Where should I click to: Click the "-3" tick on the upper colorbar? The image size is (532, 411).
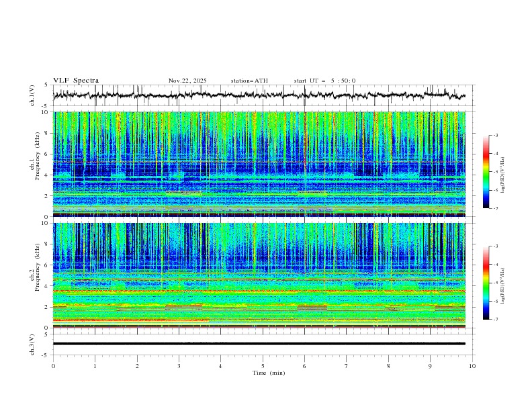pos(495,135)
